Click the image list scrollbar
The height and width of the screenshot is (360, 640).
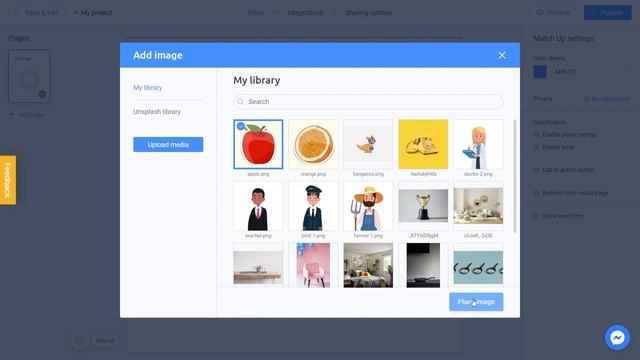[515, 176]
